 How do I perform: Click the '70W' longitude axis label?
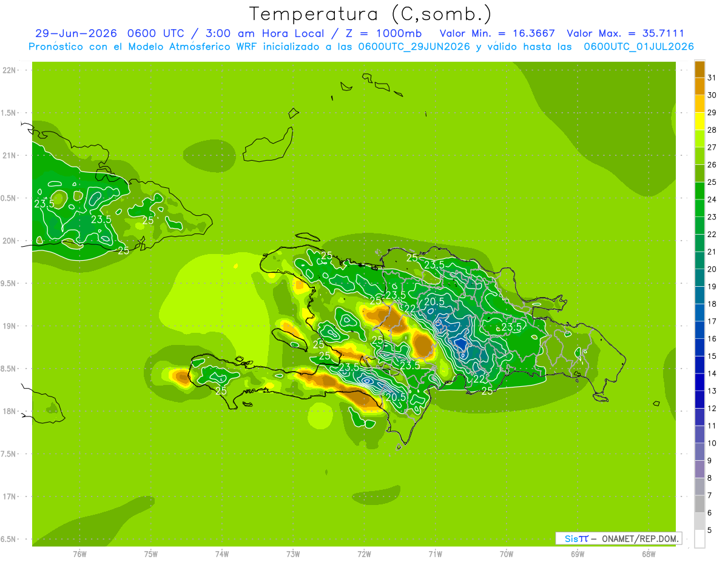click(x=507, y=554)
